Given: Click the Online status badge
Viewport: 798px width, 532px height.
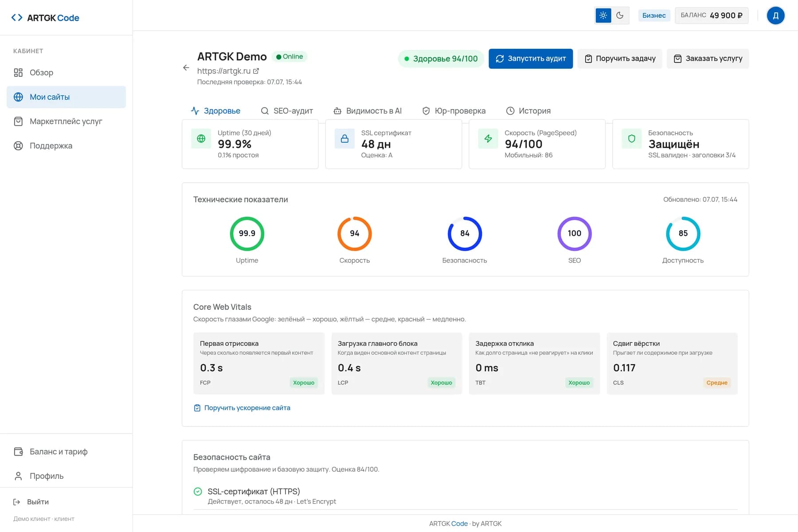Looking at the screenshot, I should pyautogui.click(x=289, y=57).
